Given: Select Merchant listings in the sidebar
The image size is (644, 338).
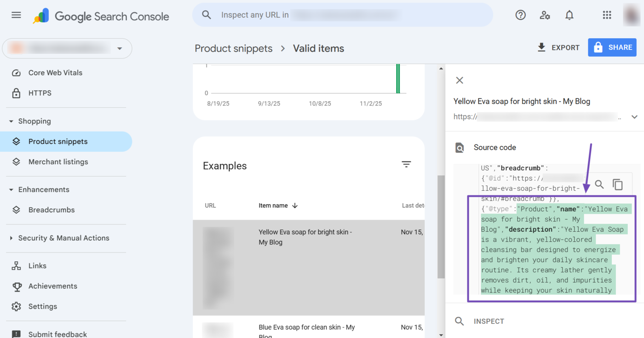Looking at the screenshot, I should point(58,162).
